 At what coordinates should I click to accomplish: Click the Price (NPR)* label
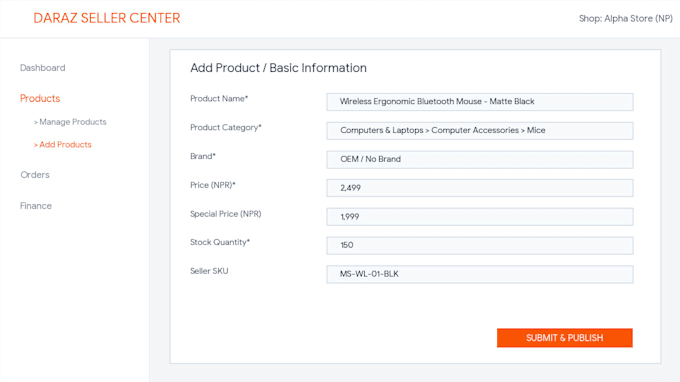pyautogui.click(x=213, y=185)
